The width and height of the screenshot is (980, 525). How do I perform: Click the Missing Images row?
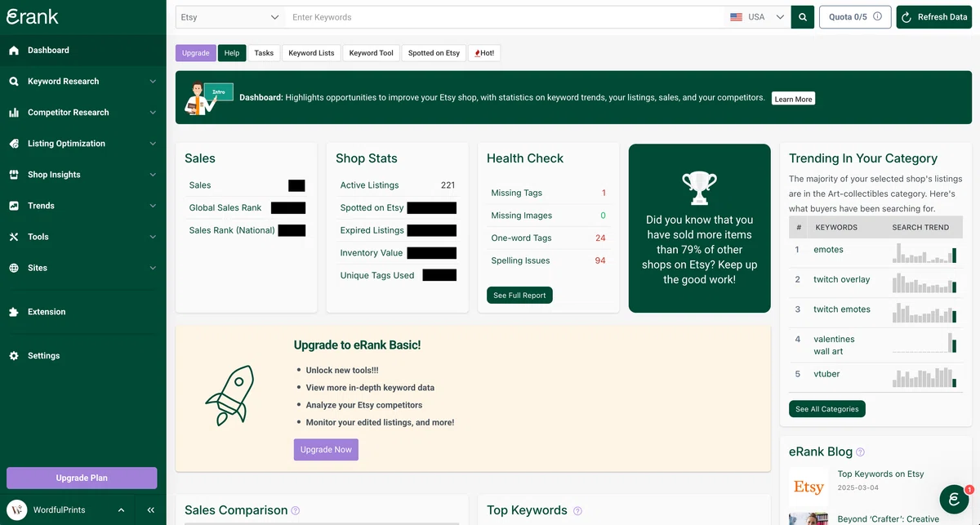pos(549,216)
